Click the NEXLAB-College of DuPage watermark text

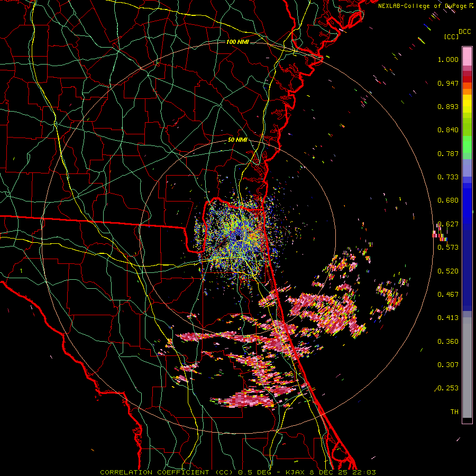pos(426,6)
